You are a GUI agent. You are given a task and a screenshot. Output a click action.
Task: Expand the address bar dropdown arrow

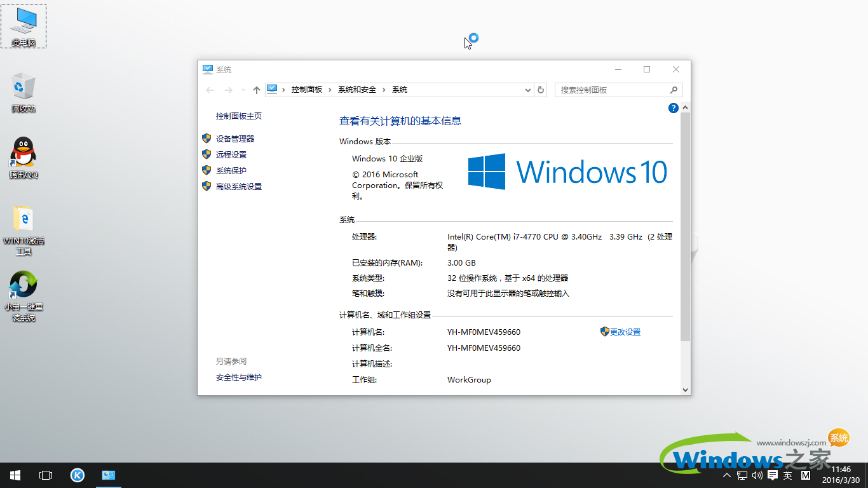click(527, 90)
